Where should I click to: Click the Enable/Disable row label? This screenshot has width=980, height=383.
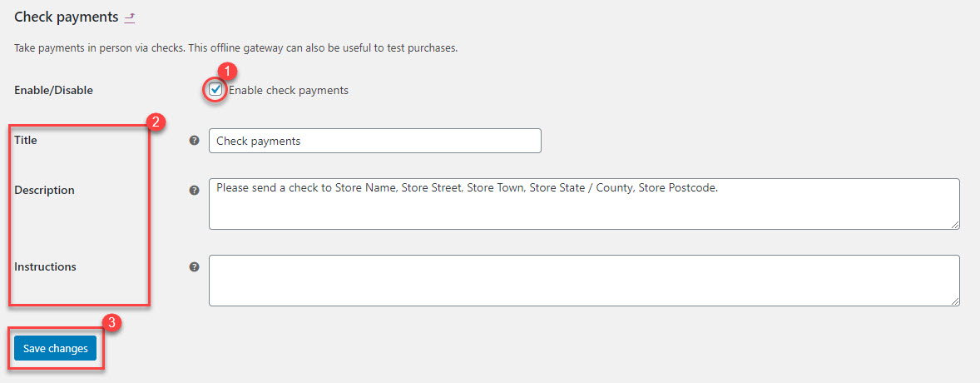[53, 91]
